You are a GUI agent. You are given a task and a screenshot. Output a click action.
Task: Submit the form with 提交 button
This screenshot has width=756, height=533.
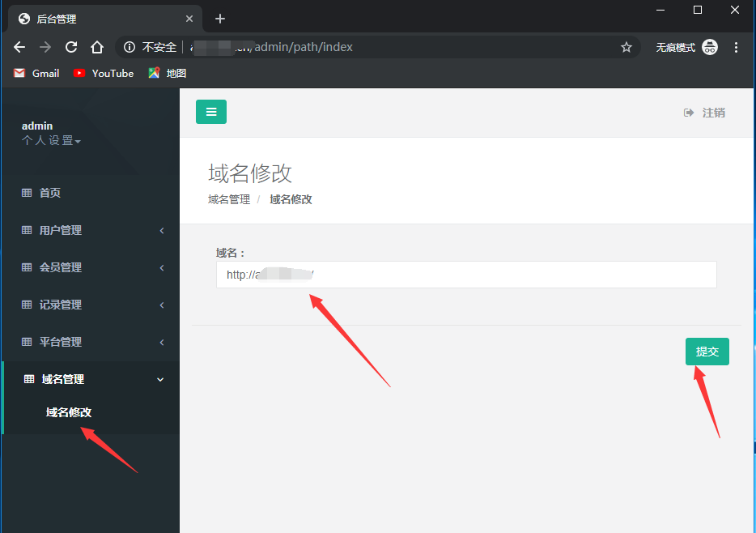707,352
